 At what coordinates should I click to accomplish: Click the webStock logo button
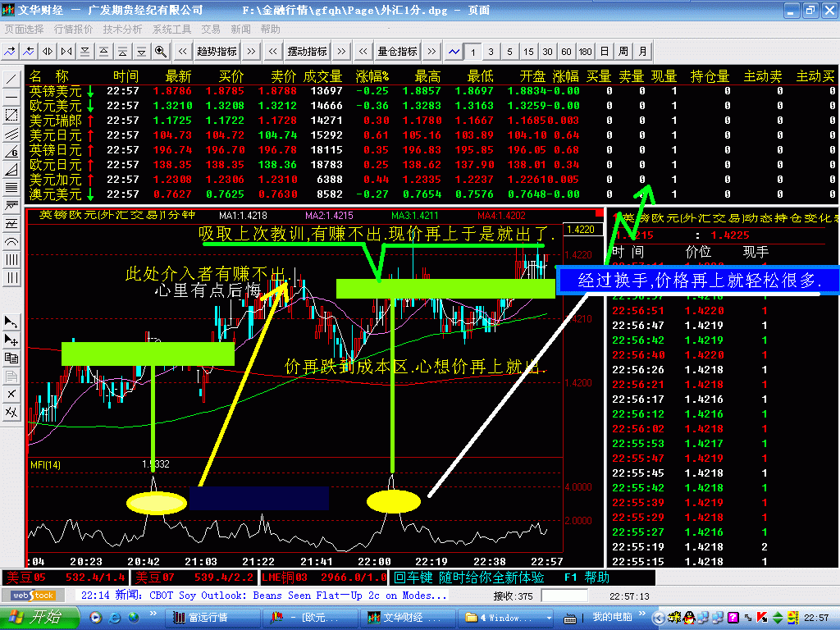pyautogui.click(x=33, y=596)
